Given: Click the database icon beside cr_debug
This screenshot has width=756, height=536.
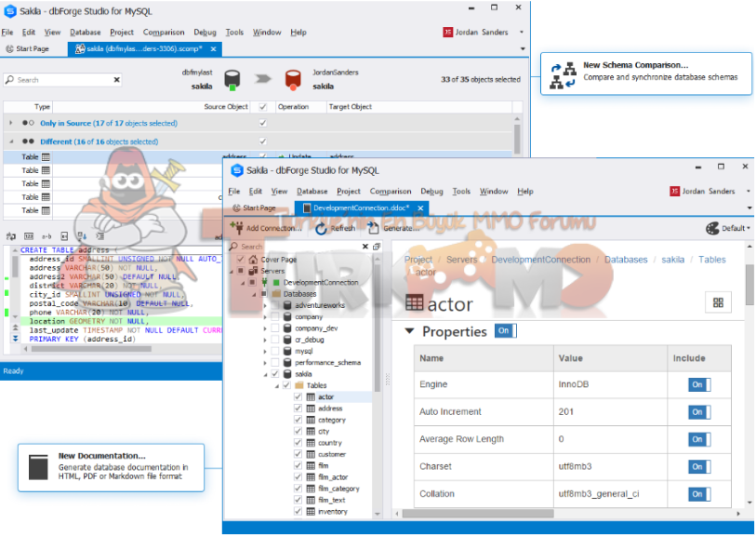Looking at the screenshot, I should click(x=287, y=340).
